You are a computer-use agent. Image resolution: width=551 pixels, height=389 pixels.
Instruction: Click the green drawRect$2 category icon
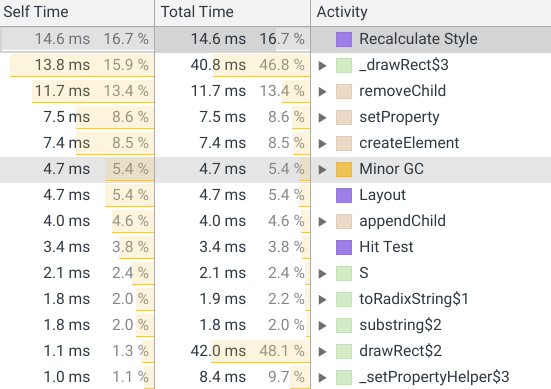tap(344, 351)
